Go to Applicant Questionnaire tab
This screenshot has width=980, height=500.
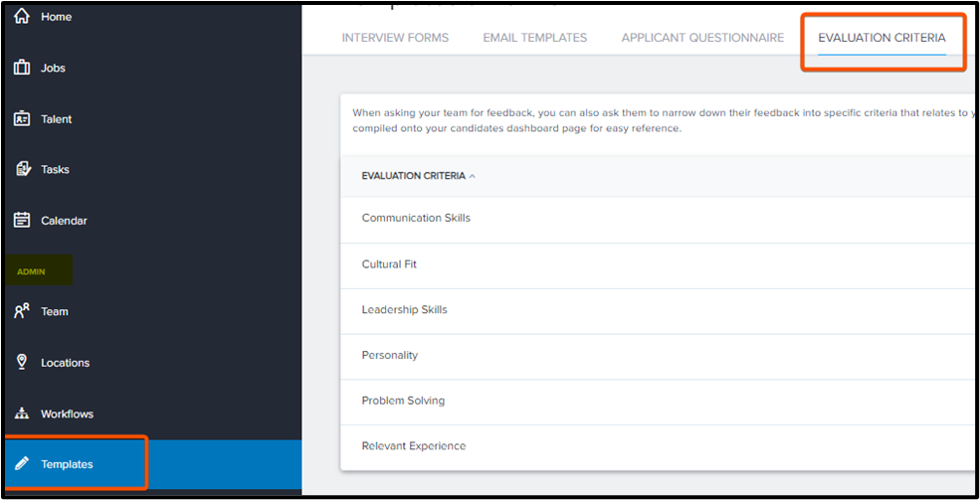coord(702,38)
